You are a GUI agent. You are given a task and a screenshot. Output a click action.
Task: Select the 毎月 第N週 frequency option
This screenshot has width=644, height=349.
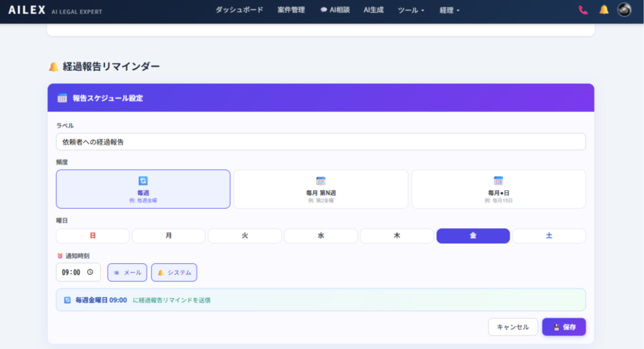click(x=320, y=189)
